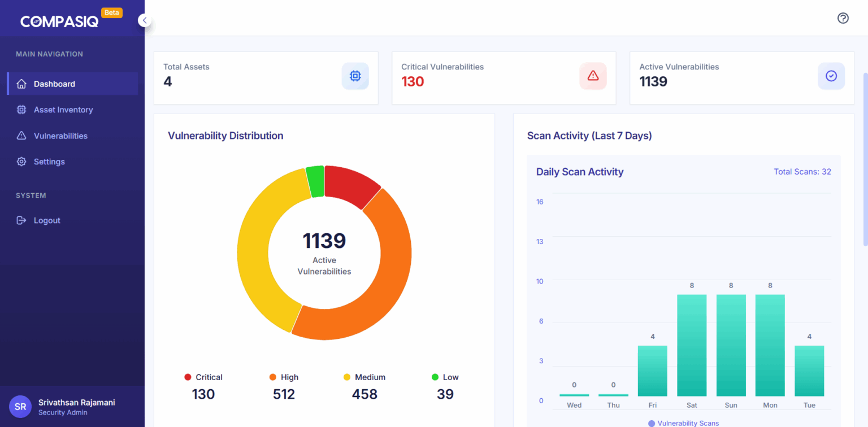Open Settings via the gear icon
Image resolution: width=868 pixels, height=427 pixels.
pyautogui.click(x=21, y=162)
